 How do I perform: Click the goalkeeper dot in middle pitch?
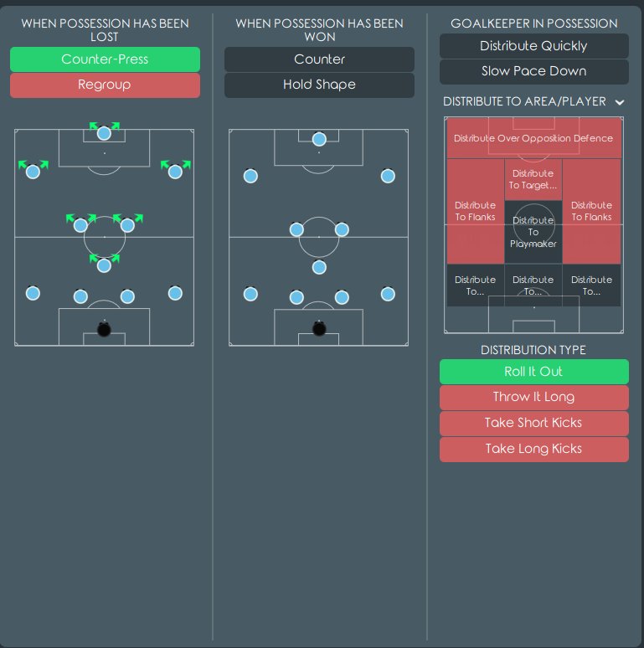tap(319, 329)
